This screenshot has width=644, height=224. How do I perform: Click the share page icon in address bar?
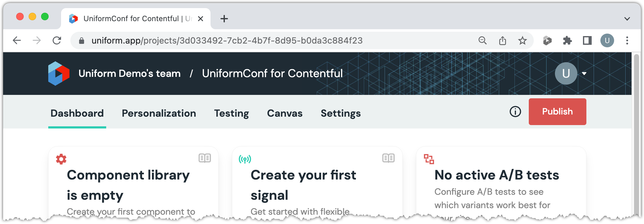tap(502, 40)
